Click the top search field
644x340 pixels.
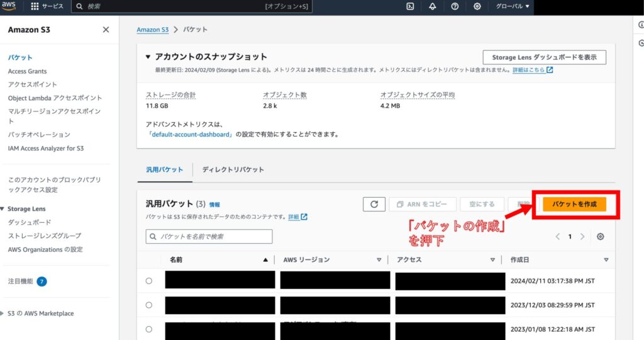(192, 6)
